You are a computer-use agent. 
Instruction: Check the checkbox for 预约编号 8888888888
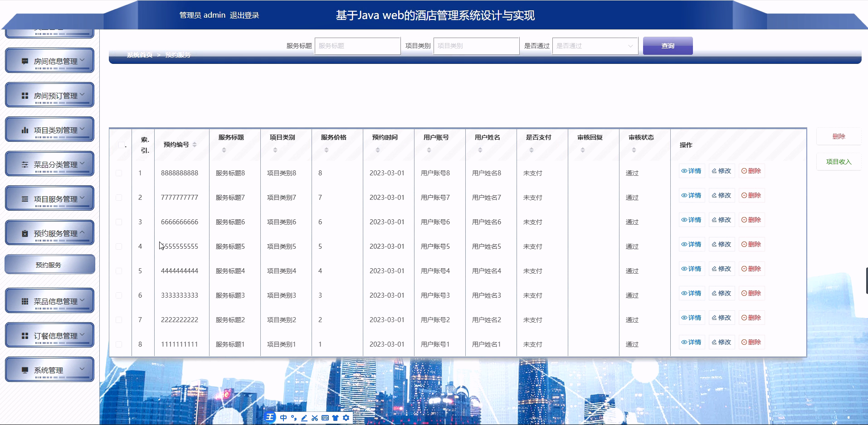(x=119, y=173)
